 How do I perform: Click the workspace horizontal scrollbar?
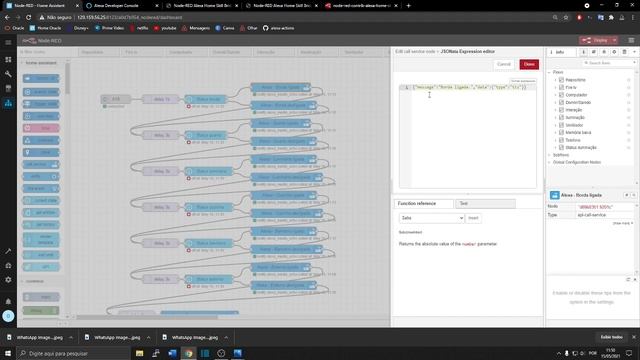pos(147,317)
